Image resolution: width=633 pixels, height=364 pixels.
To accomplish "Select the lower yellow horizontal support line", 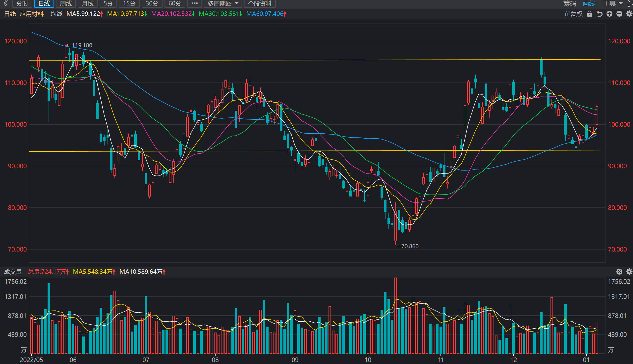I will pyautogui.click(x=315, y=151).
